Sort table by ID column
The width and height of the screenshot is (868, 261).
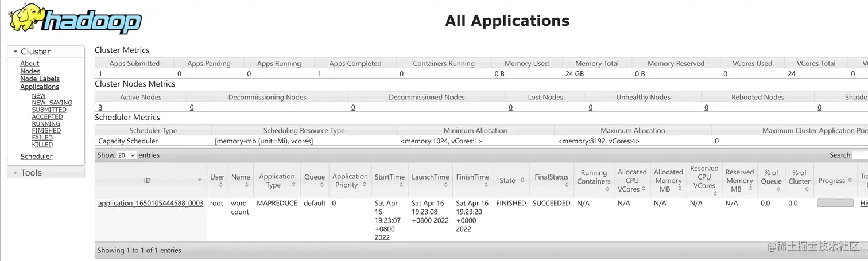151,180
